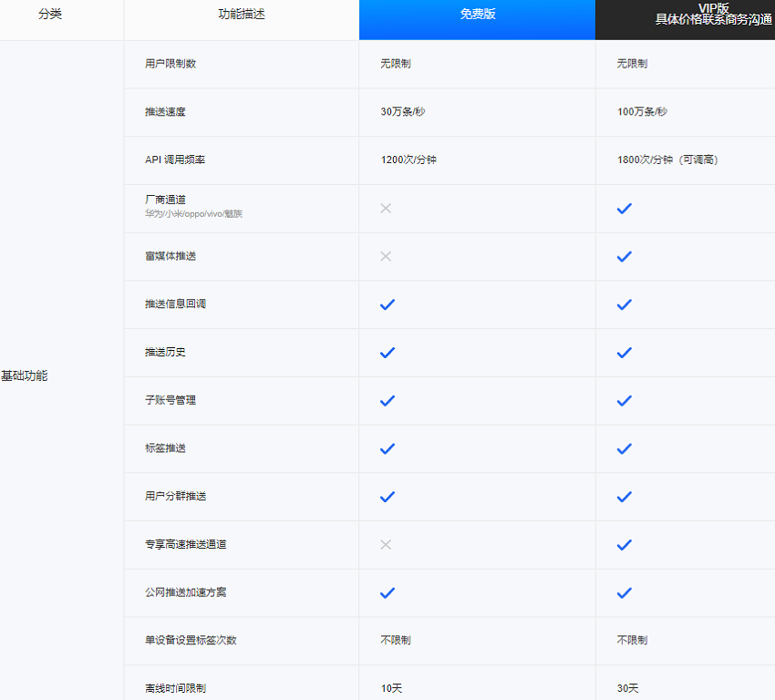Click the free version checkmark for 用户分群推送
The height and width of the screenshot is (700, 775).
[x=387, y=497]
